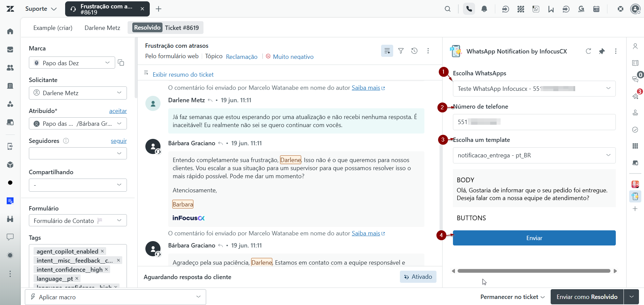644x305 pixels.
Task: Add an app with plus in right rail
Action: pos(635,209)
